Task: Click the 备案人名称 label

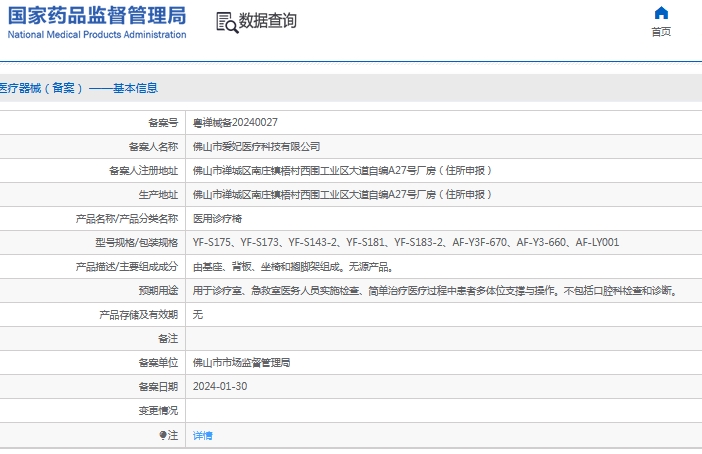Action: 153,146
